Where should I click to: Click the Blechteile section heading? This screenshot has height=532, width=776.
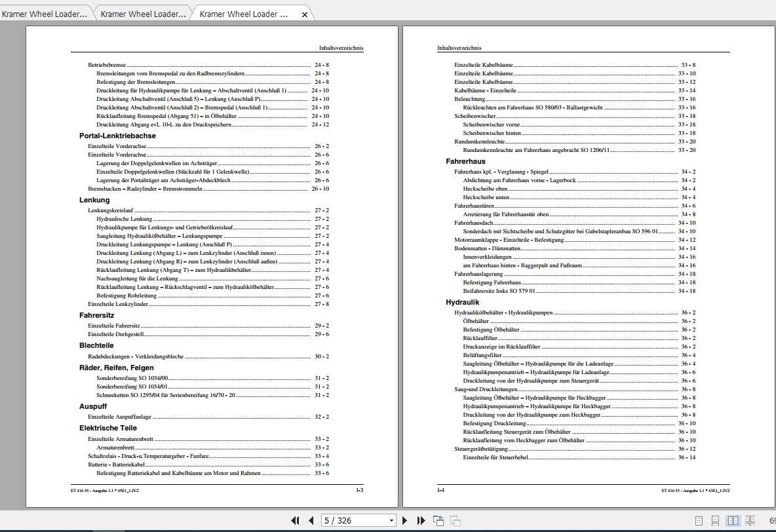(x=96, y=345)
